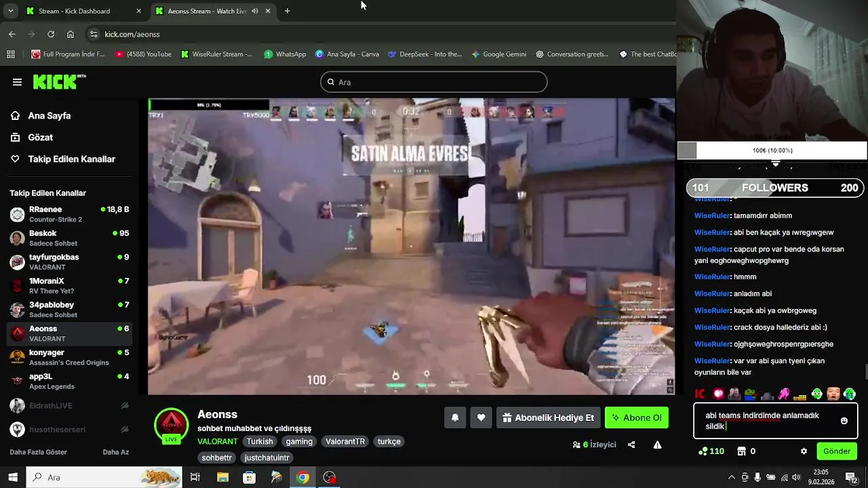Go to the browser home page
Screen dimensions: 868x488
[x=71, y=34]
